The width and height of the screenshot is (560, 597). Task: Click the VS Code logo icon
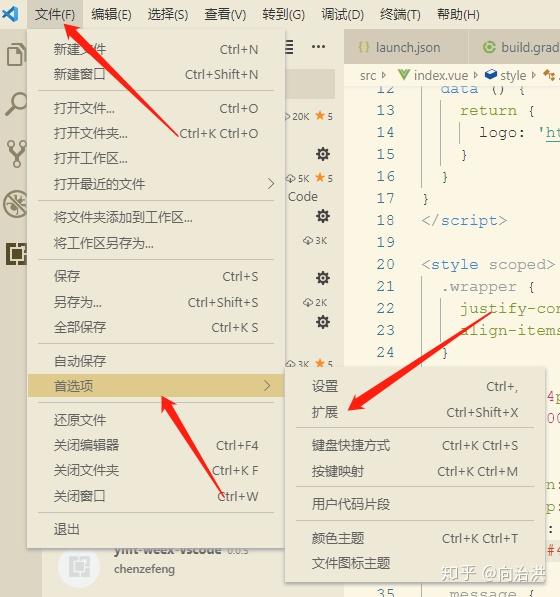(10, 14)
